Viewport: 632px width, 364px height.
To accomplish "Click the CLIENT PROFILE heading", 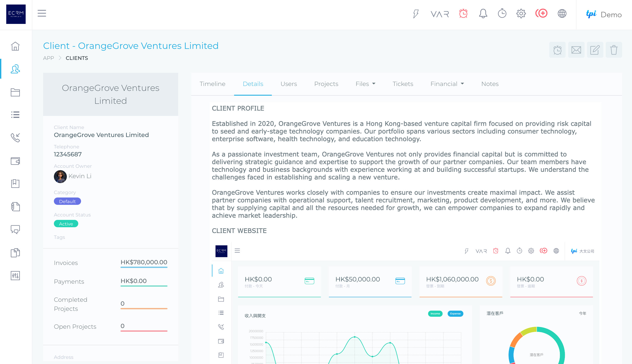I will (x=238, y=109).
